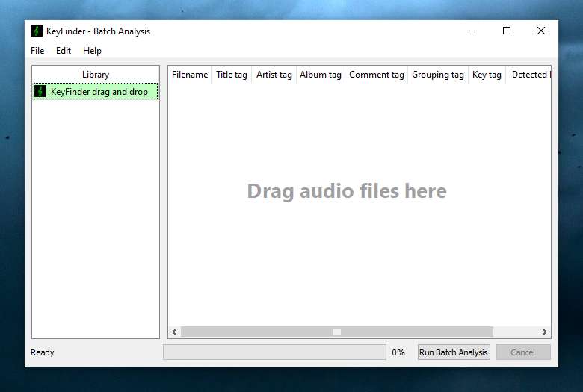Sort by the Artist tag column
The width and height of the screenshot is (583, 392).
274,75
